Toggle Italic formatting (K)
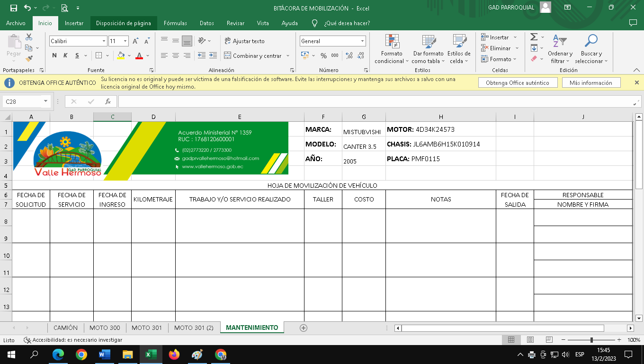 tap(66, 55)
